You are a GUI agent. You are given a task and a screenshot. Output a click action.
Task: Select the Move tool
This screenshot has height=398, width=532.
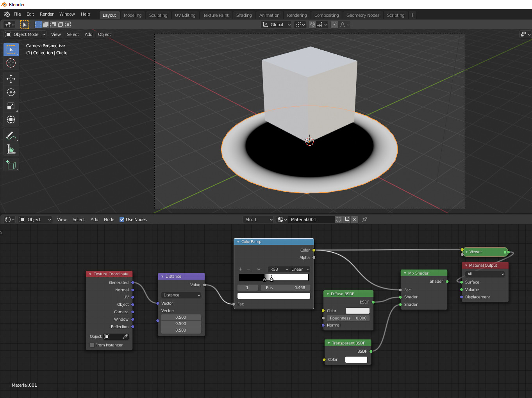click(x=11, y=79)
